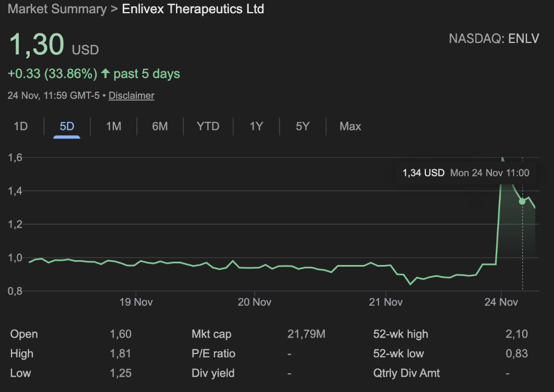Image resolution: width=554 pixels, height=392 pixels.
Task: Open the Max history chart
Action: pos(350,126)
